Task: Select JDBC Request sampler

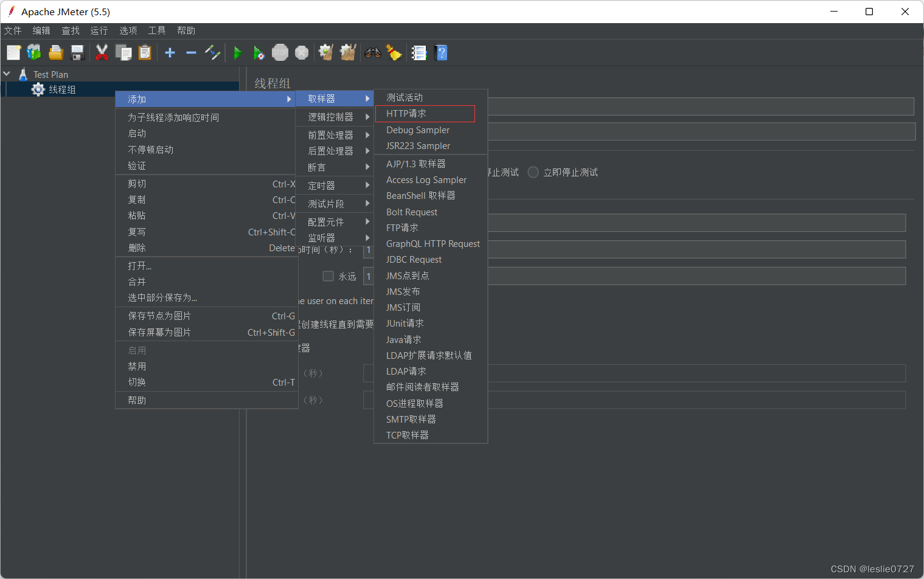Action: coord(431,260)
